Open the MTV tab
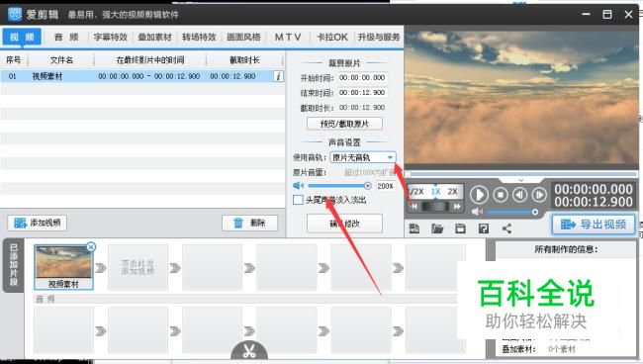The width and height of the screenshot is (643, 364). 288,37
